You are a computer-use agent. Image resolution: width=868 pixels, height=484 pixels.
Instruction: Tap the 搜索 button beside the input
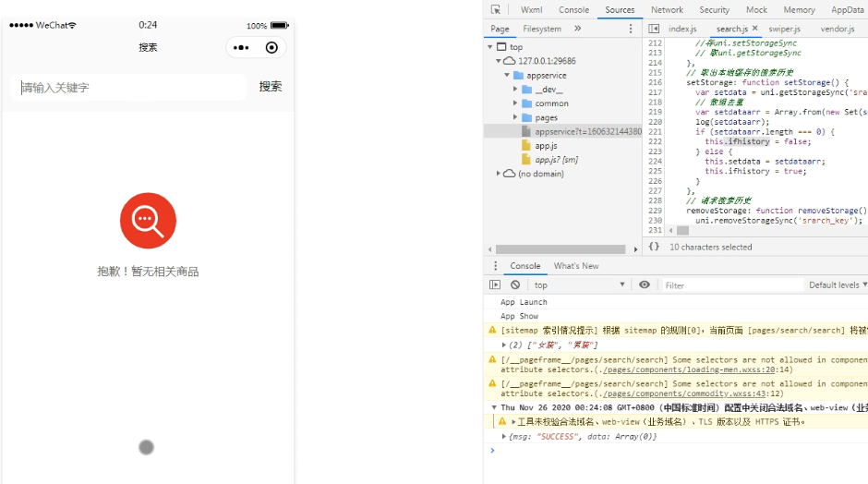point(271,87)
